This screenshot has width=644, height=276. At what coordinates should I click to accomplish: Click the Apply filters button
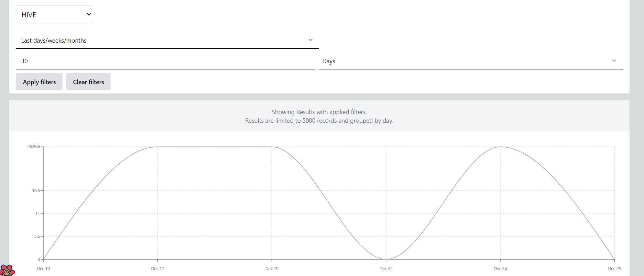click(39, 82)
